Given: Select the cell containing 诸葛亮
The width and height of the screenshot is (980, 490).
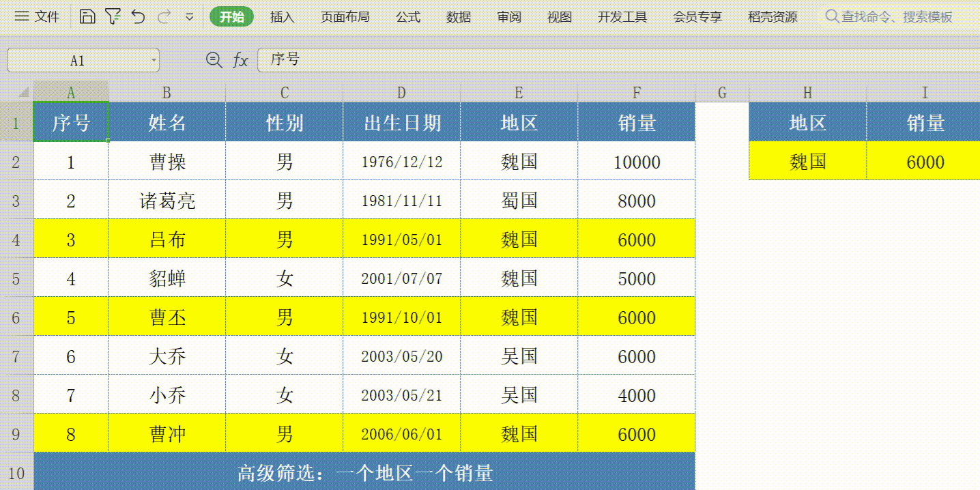Looking at the screenshot, I should point(167,200).
